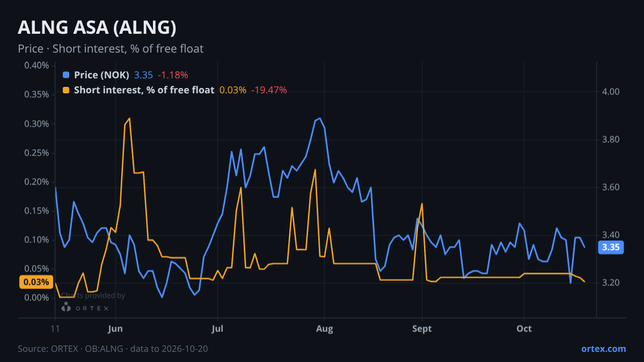644x362 pixels.
Task: Click the 3.20 right price axis label
Action: pyautogui.click(x=611, y=283)
